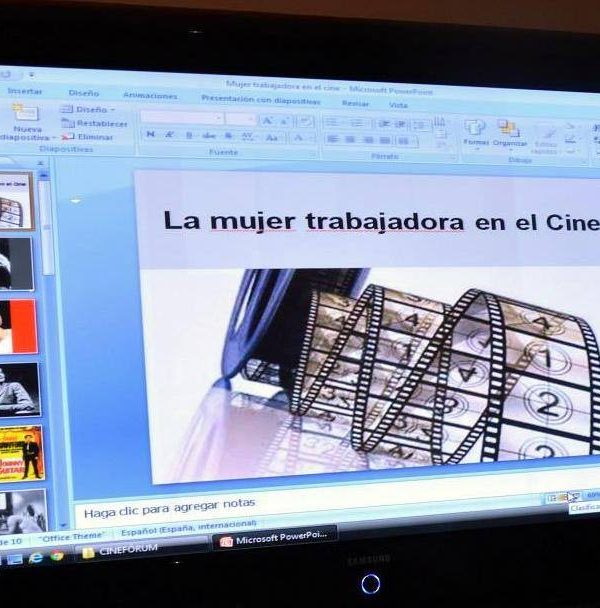Click the show desktop taskbar icon

pyautogui.click(x=15, y=559)
